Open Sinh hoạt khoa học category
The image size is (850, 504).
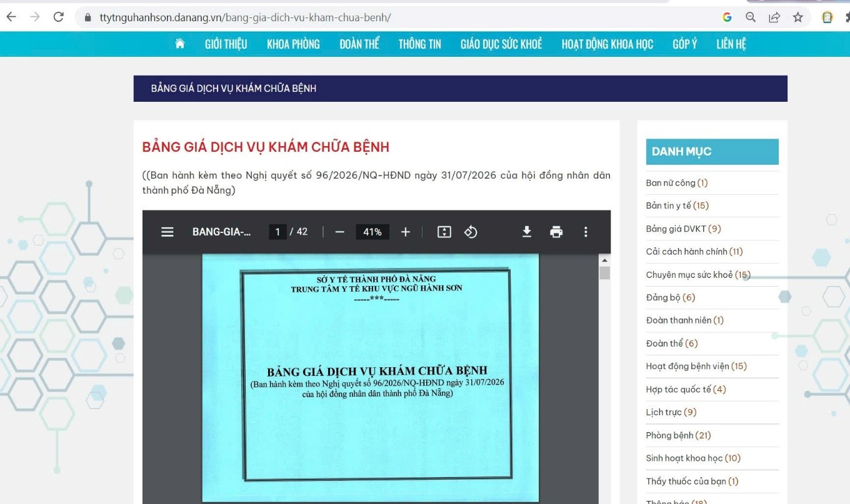(693, 458)
